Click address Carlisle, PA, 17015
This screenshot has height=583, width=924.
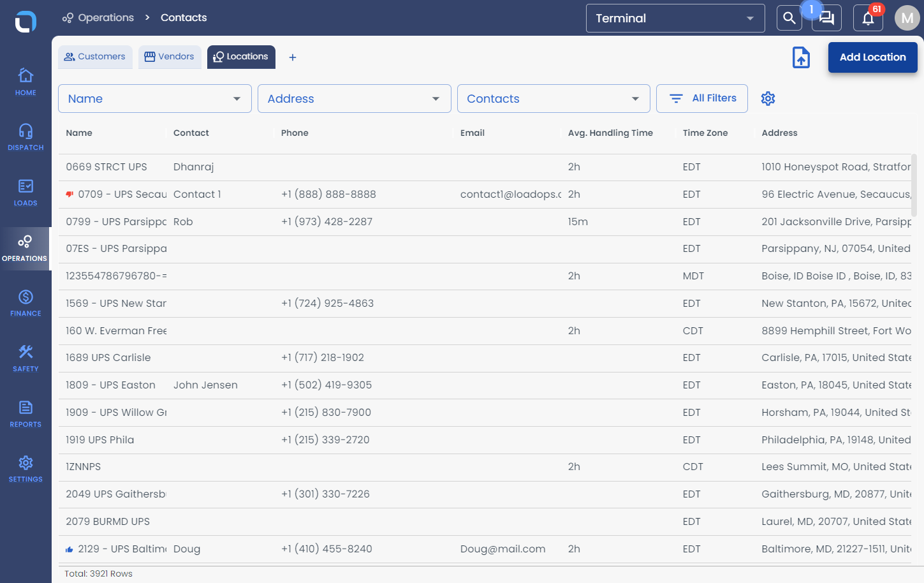836,358
